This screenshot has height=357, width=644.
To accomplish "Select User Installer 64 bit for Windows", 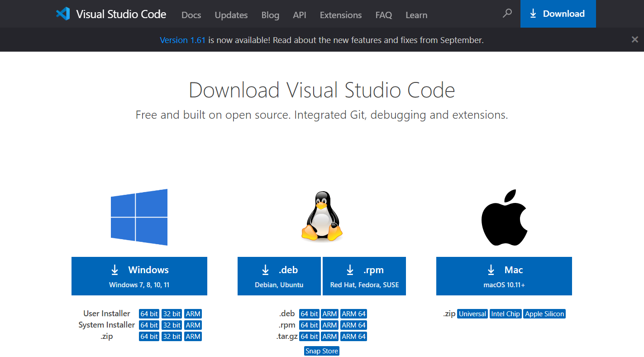I will pyautogui.click(x=149, y=314).
